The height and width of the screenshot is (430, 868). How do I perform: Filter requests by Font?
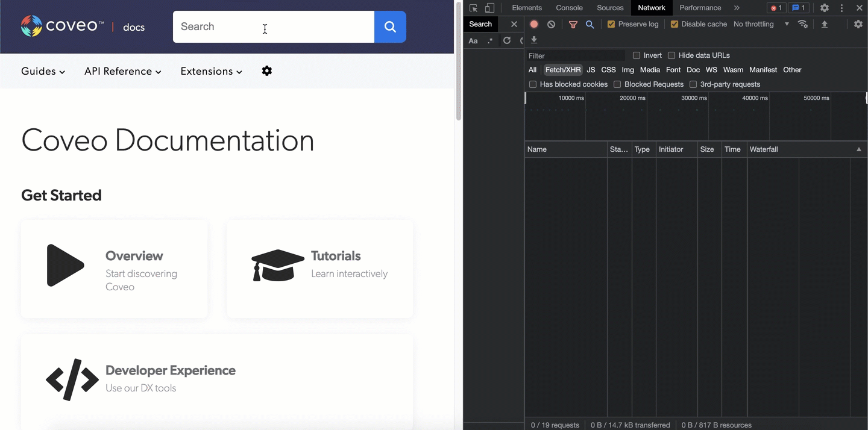coord(673,70)
